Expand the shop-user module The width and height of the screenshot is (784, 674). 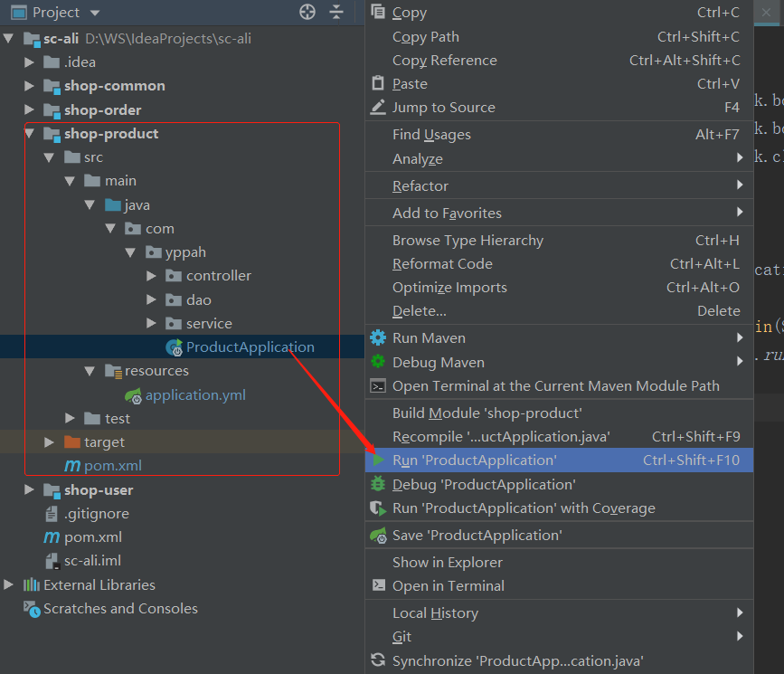coord(29,489)
